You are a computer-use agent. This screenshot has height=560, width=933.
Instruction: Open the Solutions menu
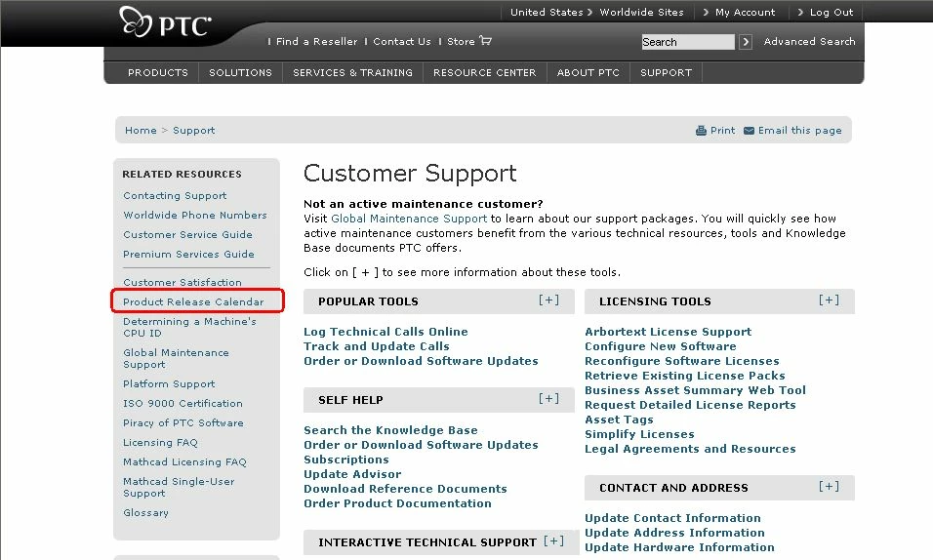click(240, 72)
